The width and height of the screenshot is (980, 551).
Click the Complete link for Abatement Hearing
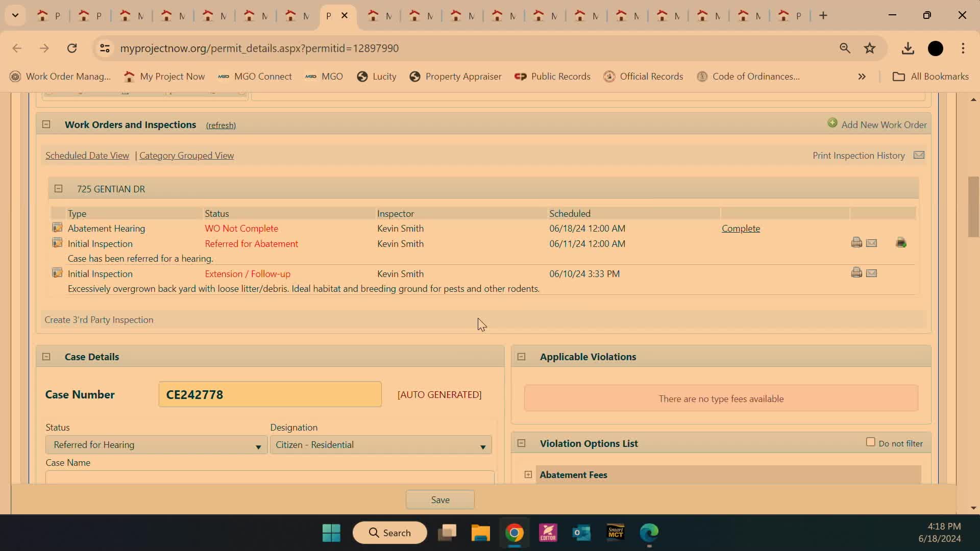741,229
